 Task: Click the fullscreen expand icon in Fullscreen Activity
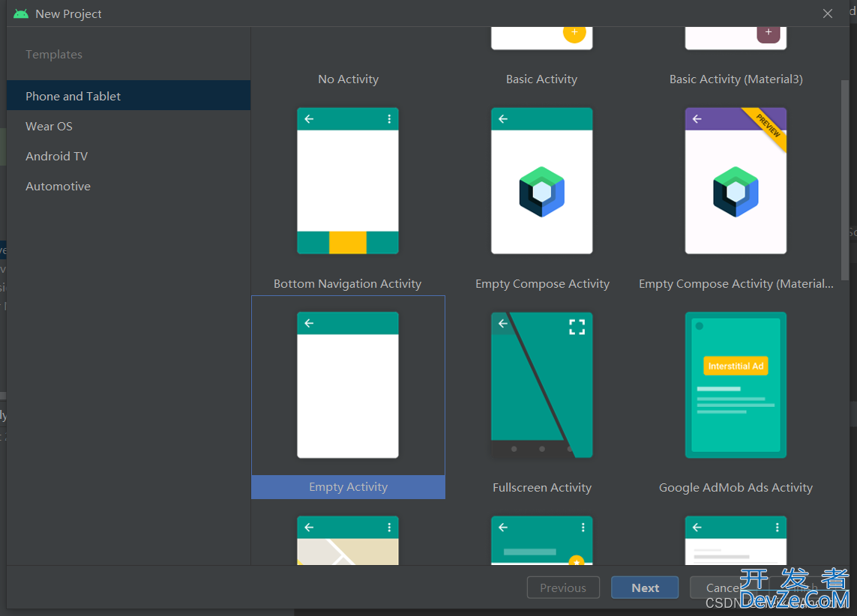click(x=577, y=327)
